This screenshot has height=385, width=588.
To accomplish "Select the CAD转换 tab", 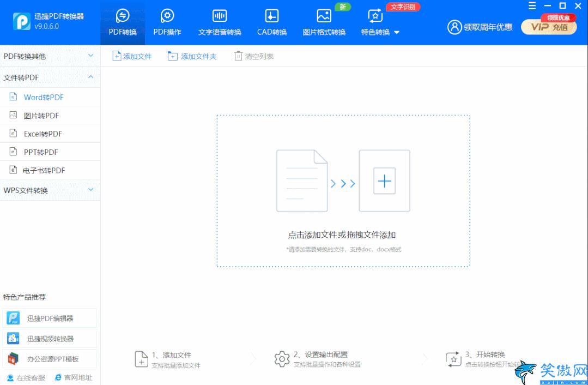I will (272, 22).
